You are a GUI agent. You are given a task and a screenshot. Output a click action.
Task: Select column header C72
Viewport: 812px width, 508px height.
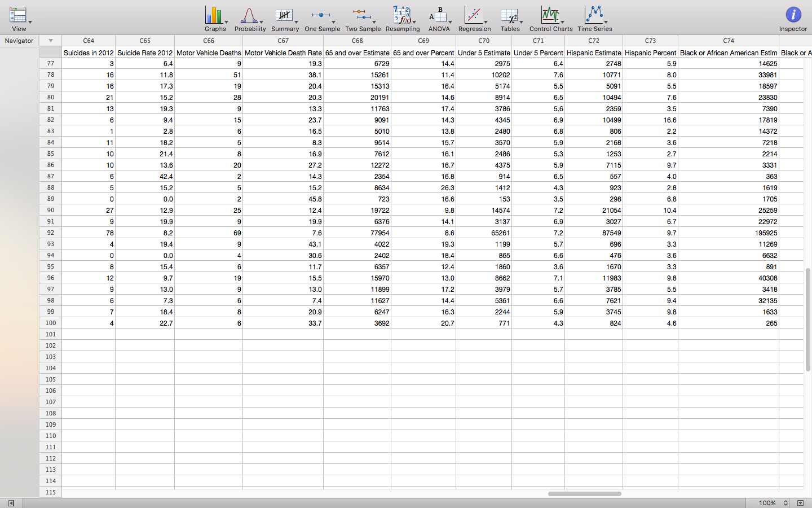click(594, 41)
